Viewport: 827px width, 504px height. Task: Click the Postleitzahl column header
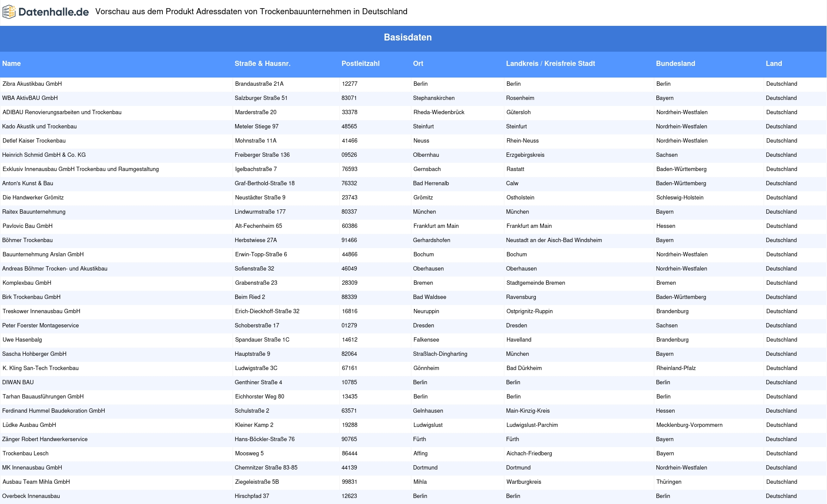point(361,63)
